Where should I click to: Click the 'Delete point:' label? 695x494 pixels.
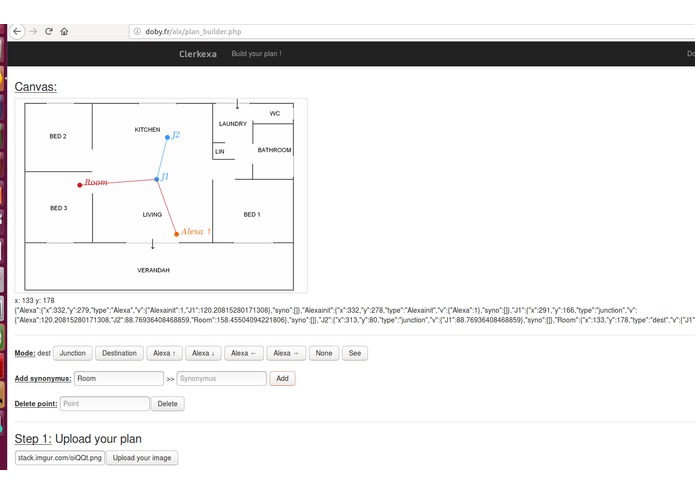tap(36, 404)
